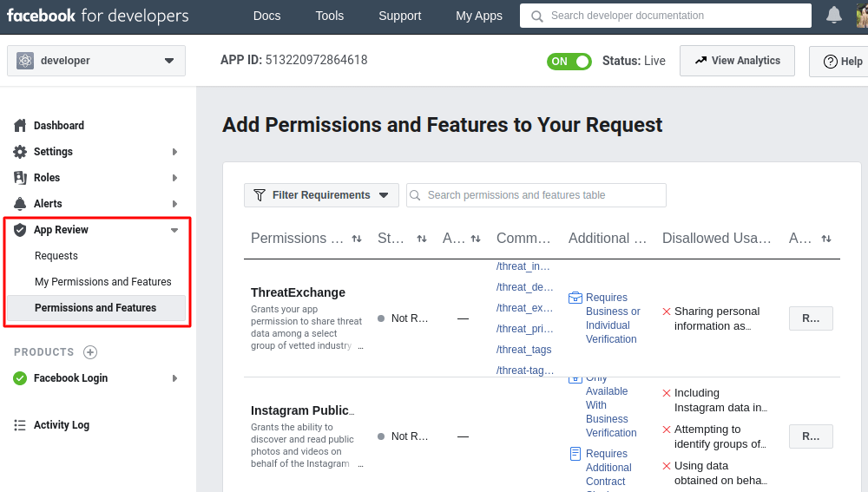Click the search magnifier icon in documentation bar

coord(536,16)
